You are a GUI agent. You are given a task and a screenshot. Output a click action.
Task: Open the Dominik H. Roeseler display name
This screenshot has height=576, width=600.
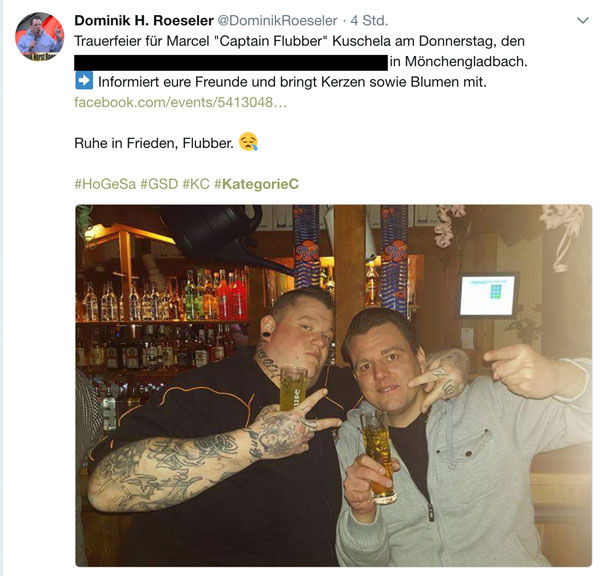144,20
